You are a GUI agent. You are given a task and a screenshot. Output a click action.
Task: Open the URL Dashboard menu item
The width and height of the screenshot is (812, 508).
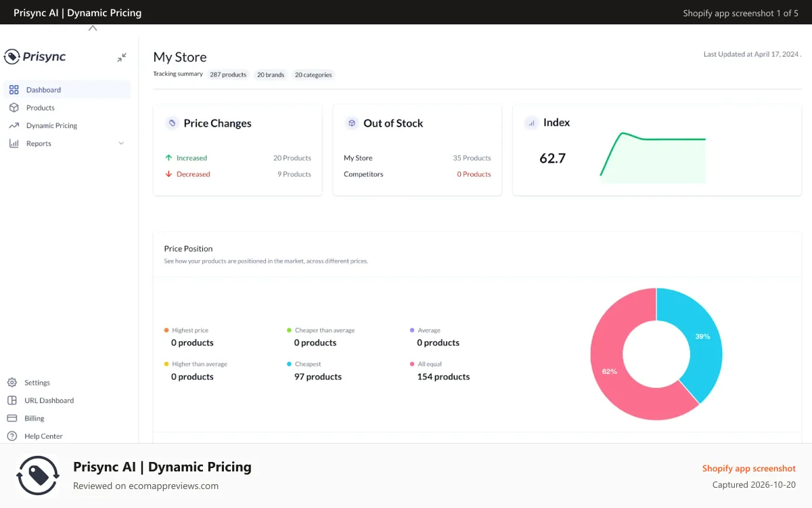(49, 400)
